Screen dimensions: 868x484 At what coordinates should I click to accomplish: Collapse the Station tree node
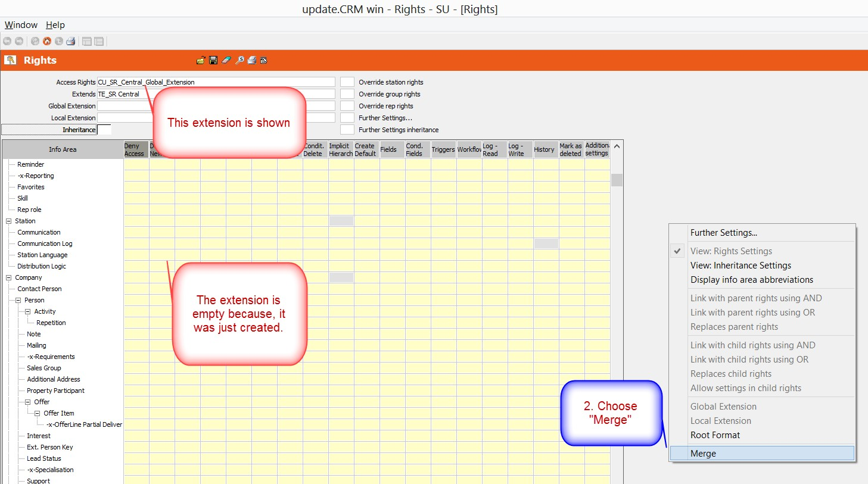tap(9, 221)
